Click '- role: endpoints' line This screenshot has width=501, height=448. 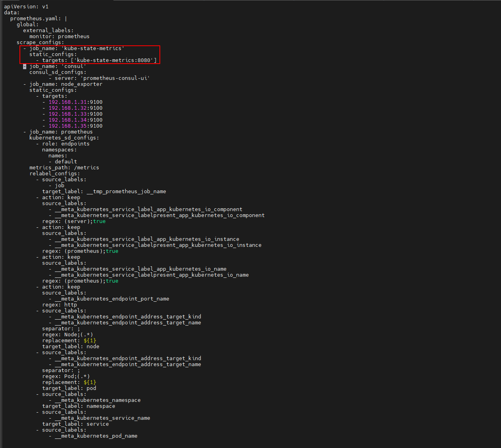click(x=63, y=144)
